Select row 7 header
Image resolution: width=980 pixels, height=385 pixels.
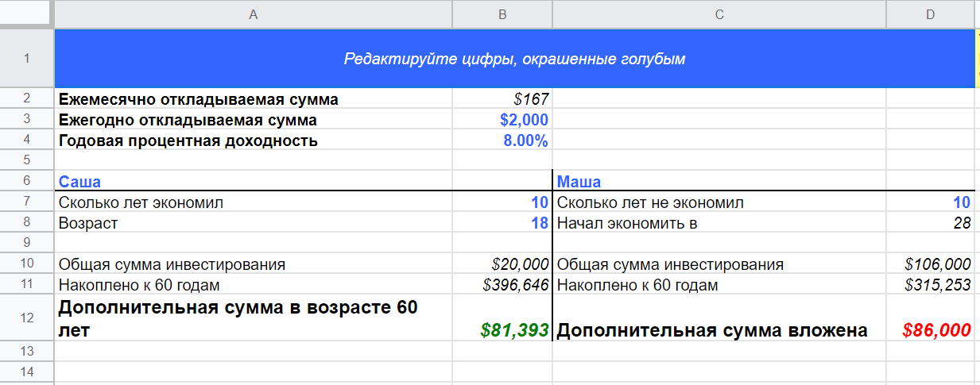pos(26,202)
